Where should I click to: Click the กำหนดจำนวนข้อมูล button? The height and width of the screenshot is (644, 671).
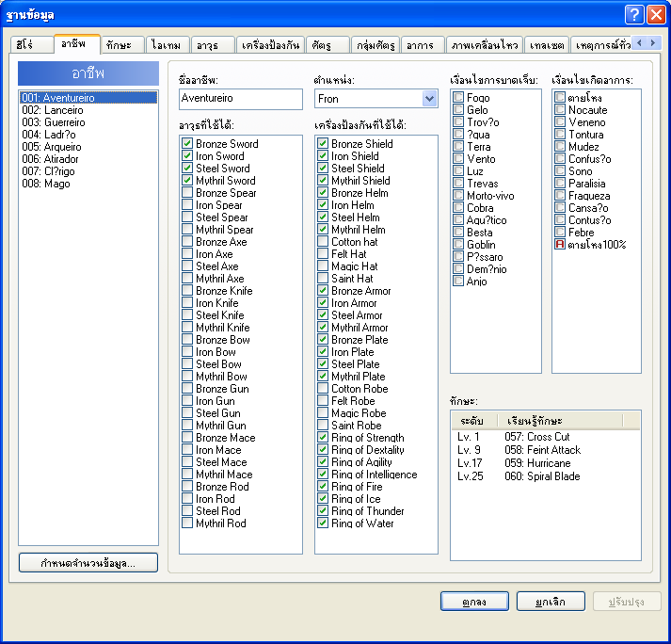pos(88,563)
